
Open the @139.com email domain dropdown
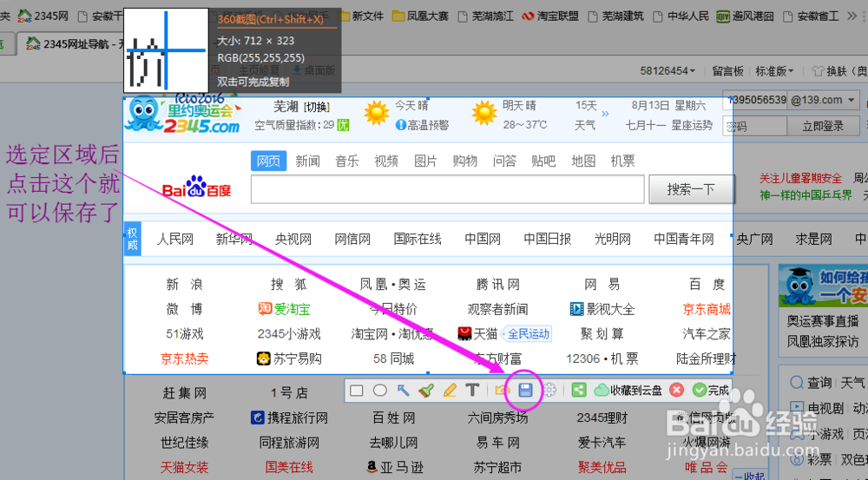(x=824, y=100)
